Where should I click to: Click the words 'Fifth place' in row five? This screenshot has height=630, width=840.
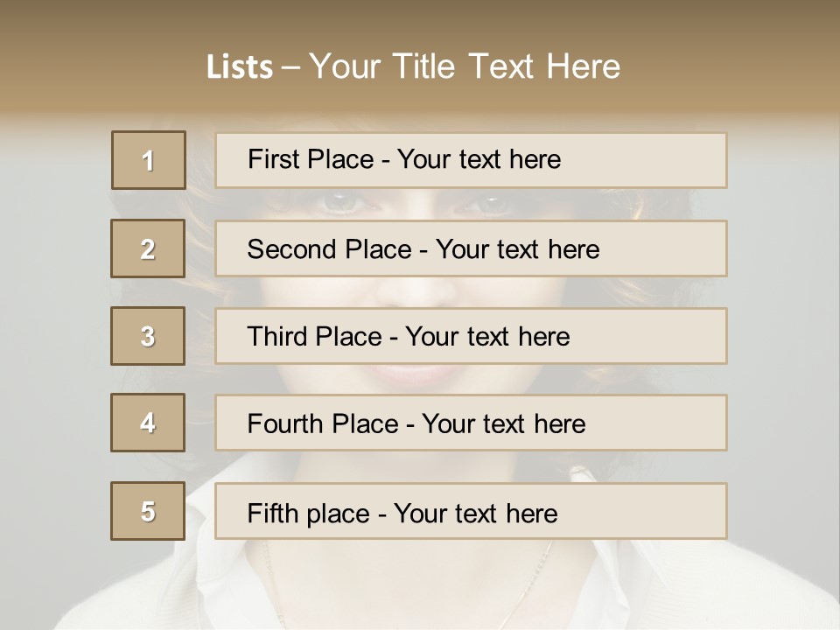310,513
